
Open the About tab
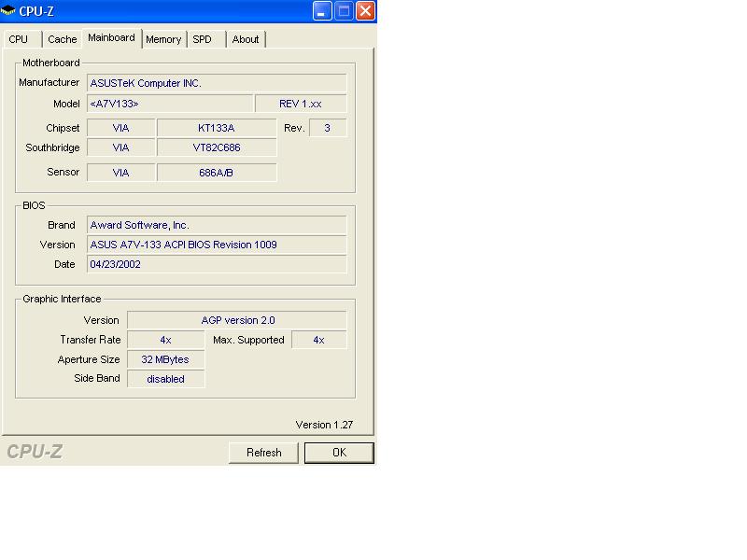246,39
